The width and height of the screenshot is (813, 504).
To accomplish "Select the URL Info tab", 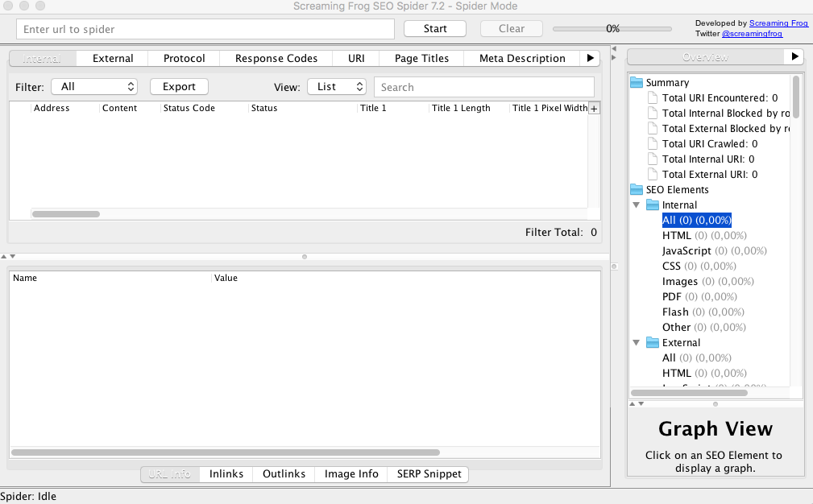I will point(170,474).
